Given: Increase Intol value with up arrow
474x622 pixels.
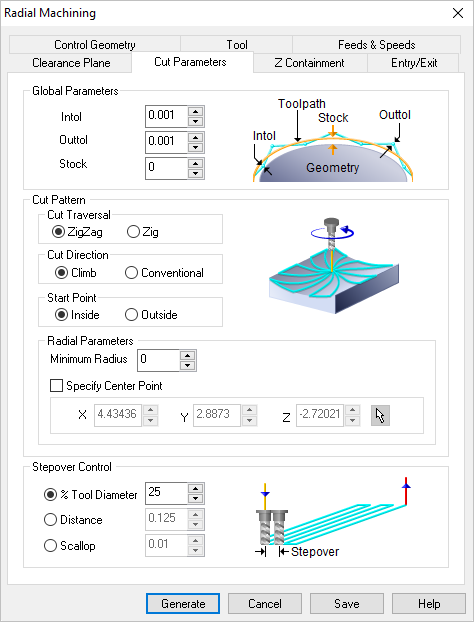Looking at the screenshot, I should pos(195,111).
